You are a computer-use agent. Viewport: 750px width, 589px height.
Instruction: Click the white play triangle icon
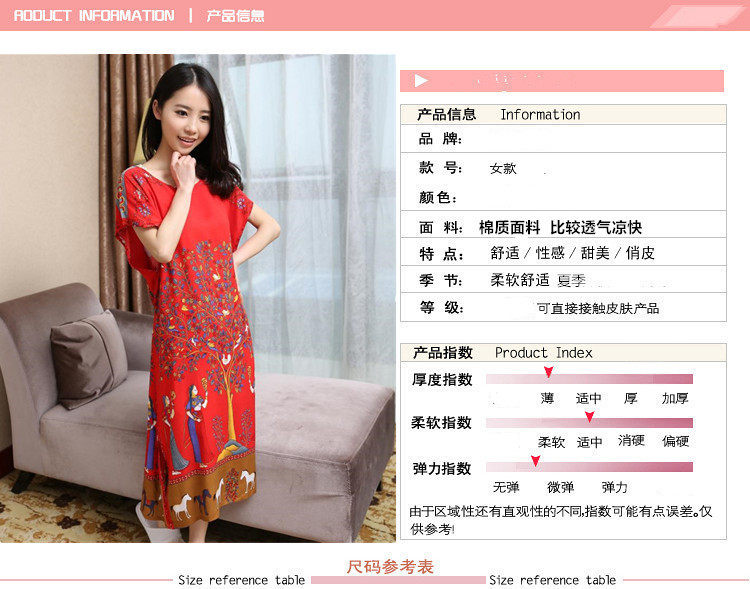coord(421,81)
